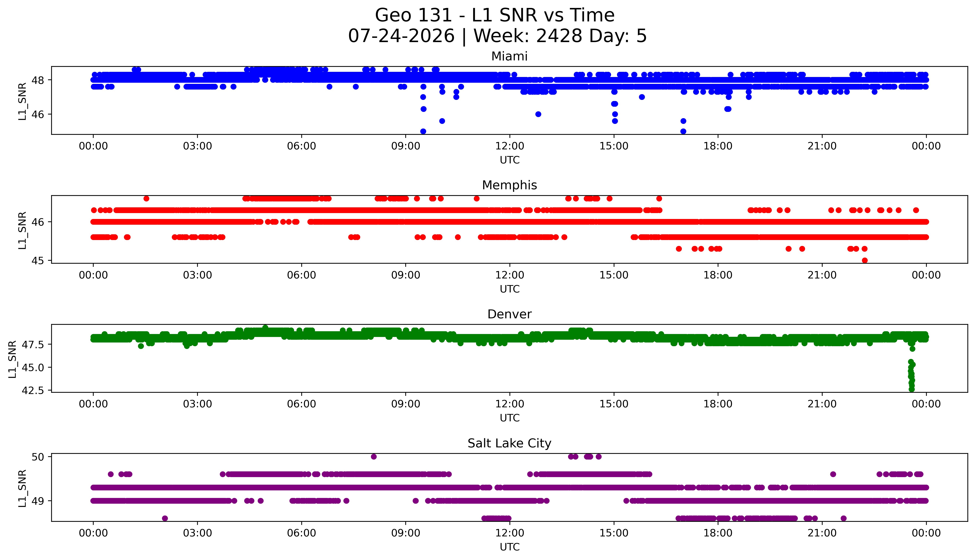This screenshot has height=560, width=975.
Task: Click the L1_SNR y-axis label of Miami plot
Action: (x=22, y=101)
